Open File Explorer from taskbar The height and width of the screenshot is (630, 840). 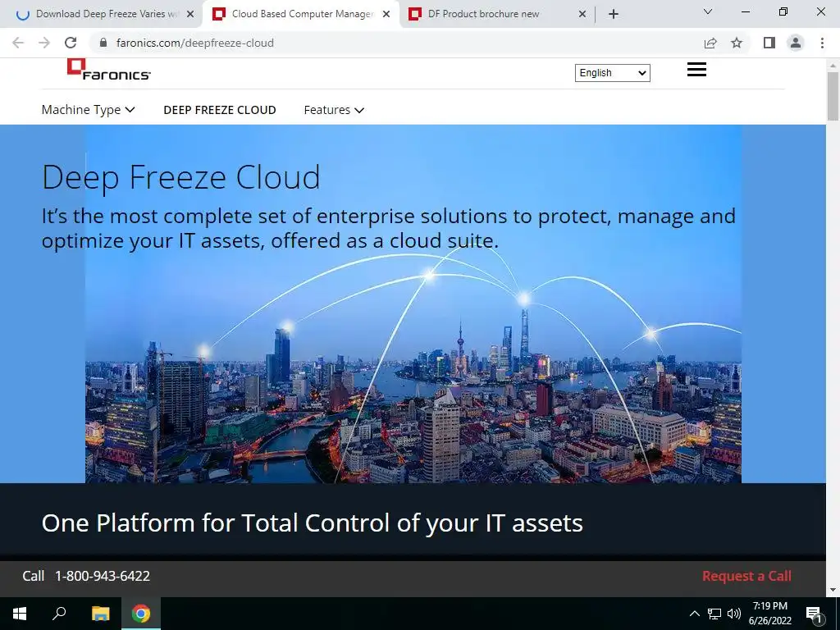[x=100, y=614]
